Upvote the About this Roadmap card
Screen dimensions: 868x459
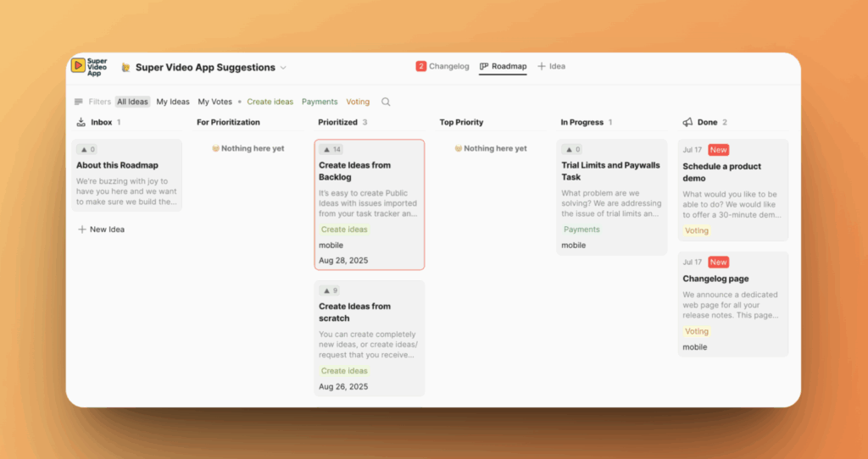[x=88, y=149]
